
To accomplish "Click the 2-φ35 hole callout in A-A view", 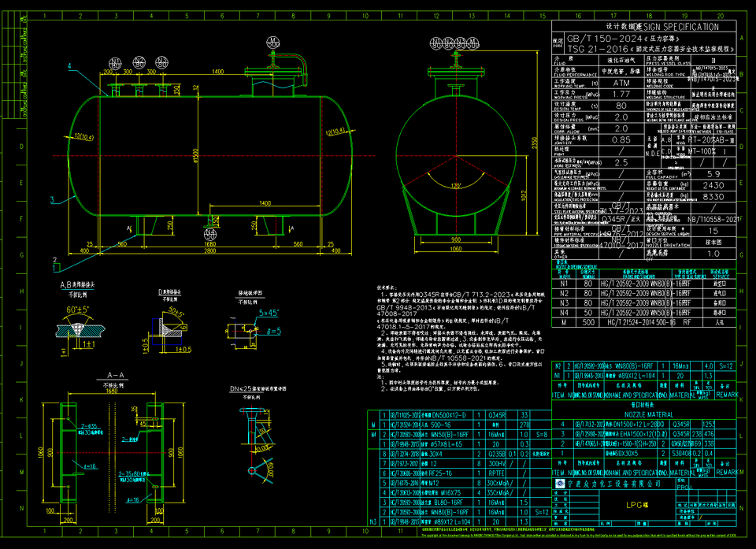I will pos(88,426).
